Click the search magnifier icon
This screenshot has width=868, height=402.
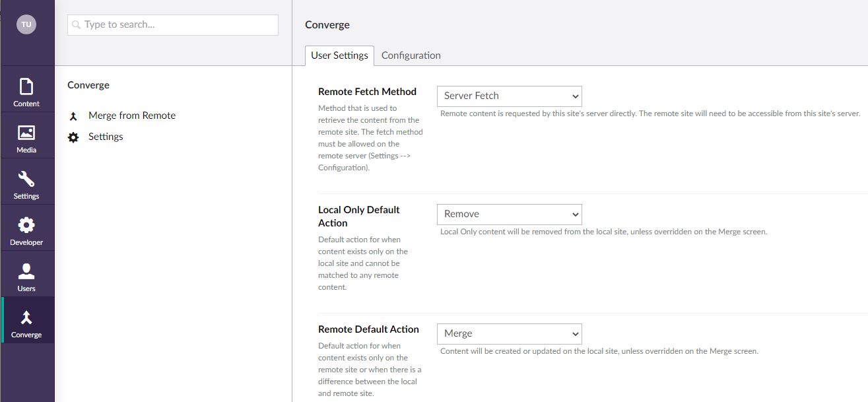click(x=77, y=25)
